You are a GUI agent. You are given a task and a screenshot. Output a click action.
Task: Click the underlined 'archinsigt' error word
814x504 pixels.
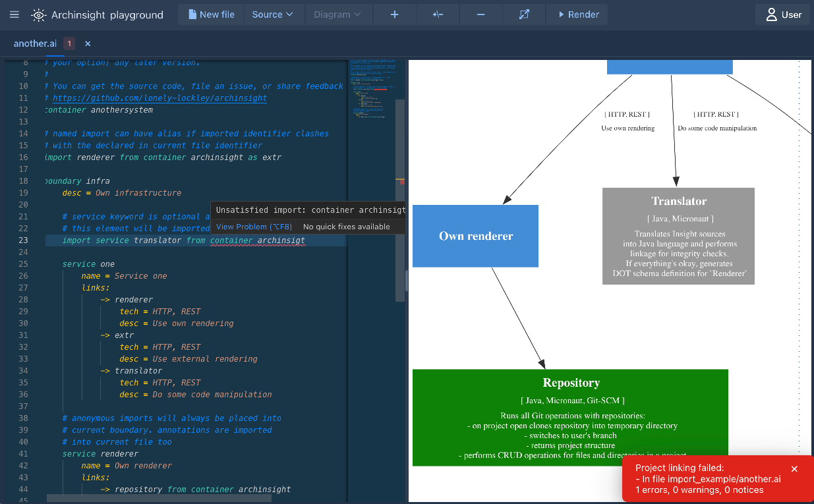pyautogui.click(x=281, y=240)
